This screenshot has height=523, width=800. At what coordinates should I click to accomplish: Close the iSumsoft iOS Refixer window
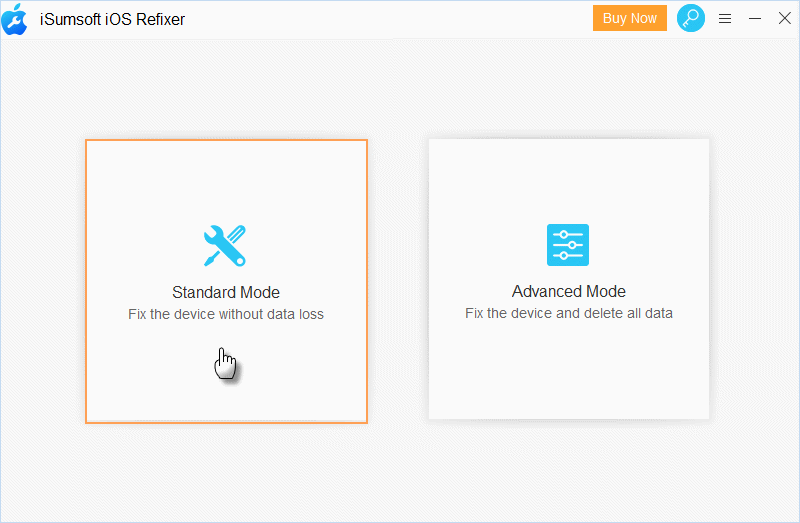pos(785,18)
